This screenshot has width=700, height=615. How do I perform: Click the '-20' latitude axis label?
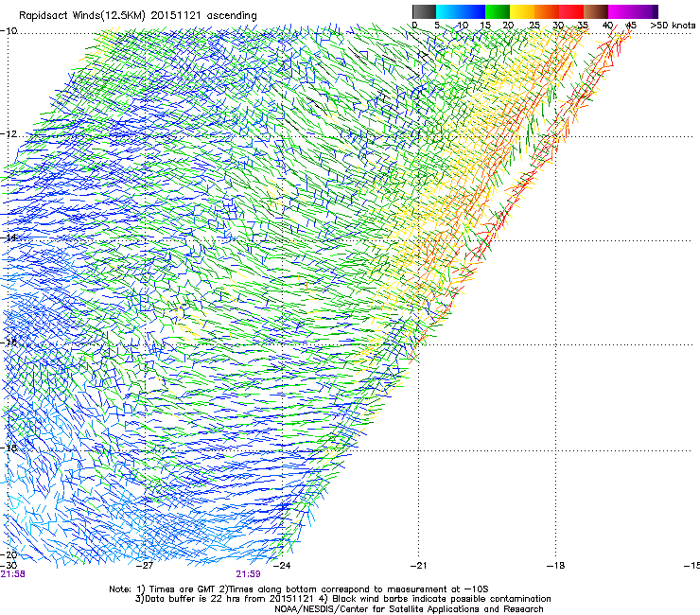tap(9, 554)
